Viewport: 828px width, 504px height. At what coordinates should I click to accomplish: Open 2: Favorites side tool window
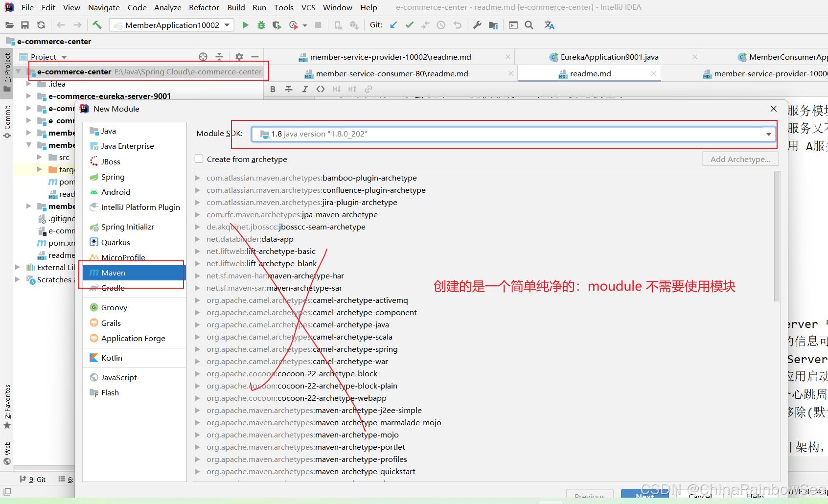[x=7, y=407]
